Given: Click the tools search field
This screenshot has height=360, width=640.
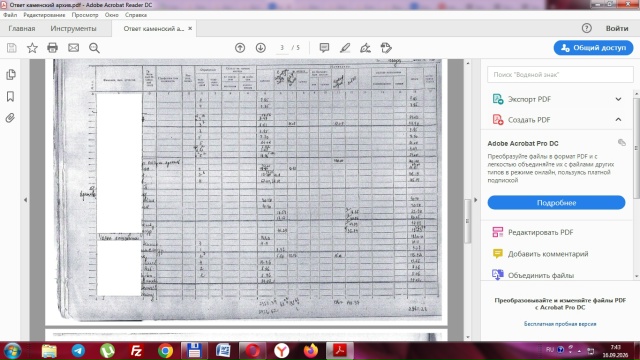Looking at the screenshot, I should point(560,75).
